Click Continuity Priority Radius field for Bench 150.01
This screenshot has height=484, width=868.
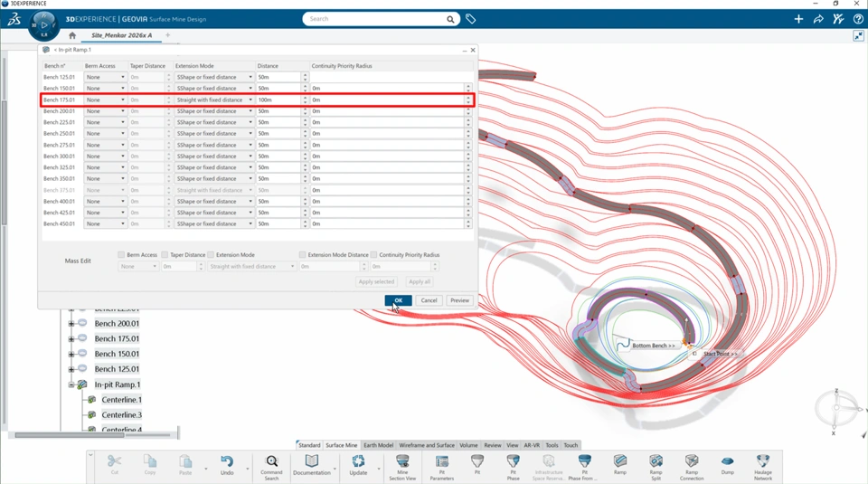[388, 88]
